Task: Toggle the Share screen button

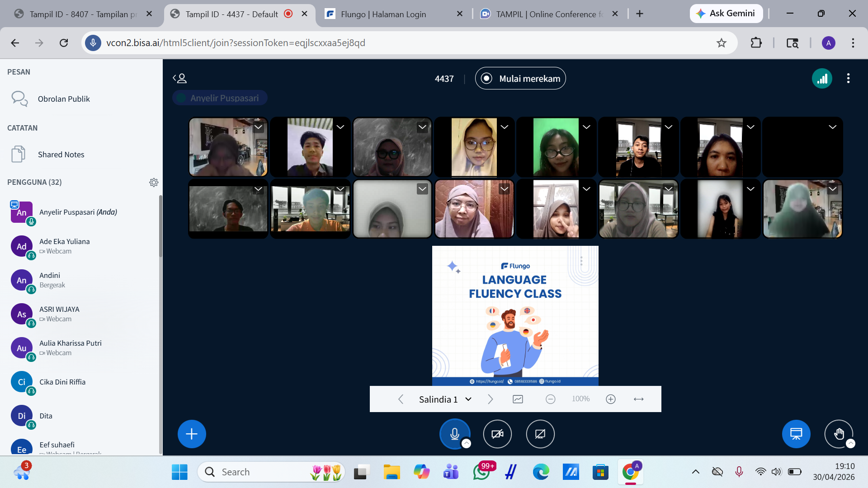Action: pos(540,434)
